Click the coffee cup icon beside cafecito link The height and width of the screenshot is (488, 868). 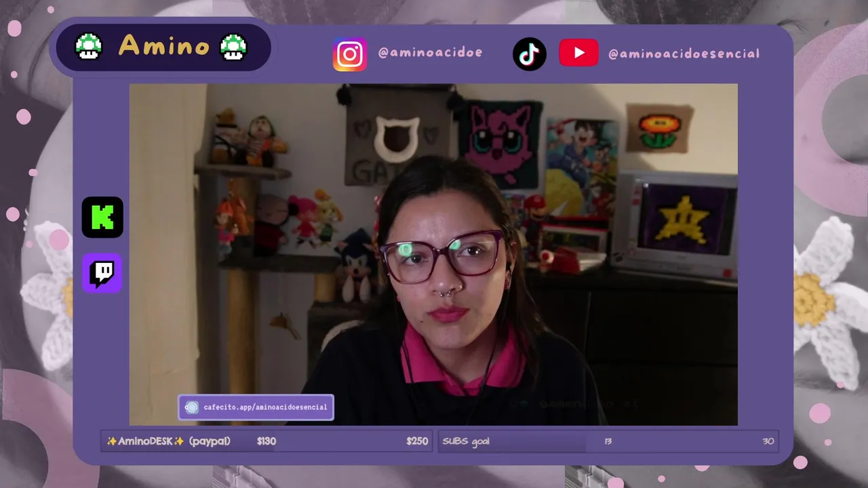[192, 407]
